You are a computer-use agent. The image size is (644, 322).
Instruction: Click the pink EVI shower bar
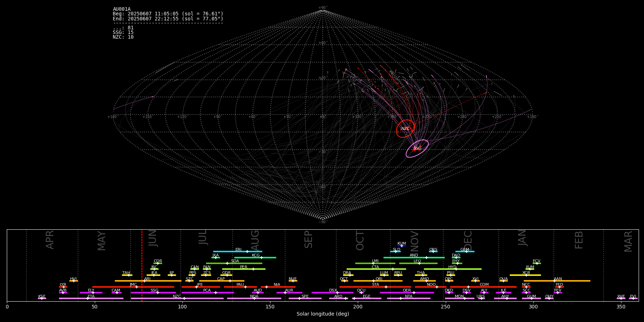click(x=633, y=298)
